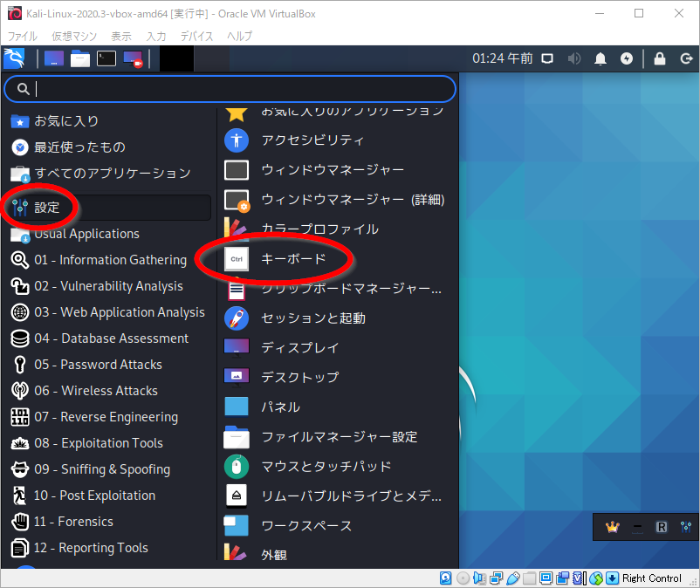The width and height of the screenshot is (700, 588).
Task: Open the 入力 menu
Action: [x=156, y=36]
